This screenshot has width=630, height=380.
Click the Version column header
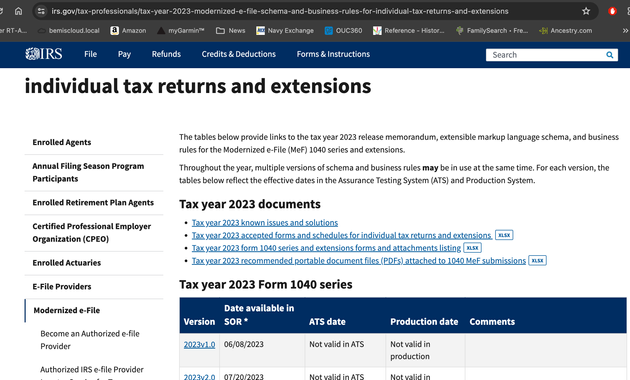[x=199, y=322]
